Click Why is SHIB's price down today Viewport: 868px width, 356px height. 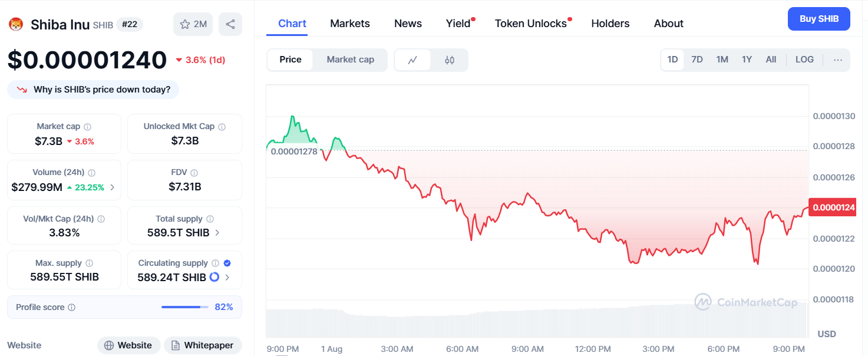coord(93,90)
